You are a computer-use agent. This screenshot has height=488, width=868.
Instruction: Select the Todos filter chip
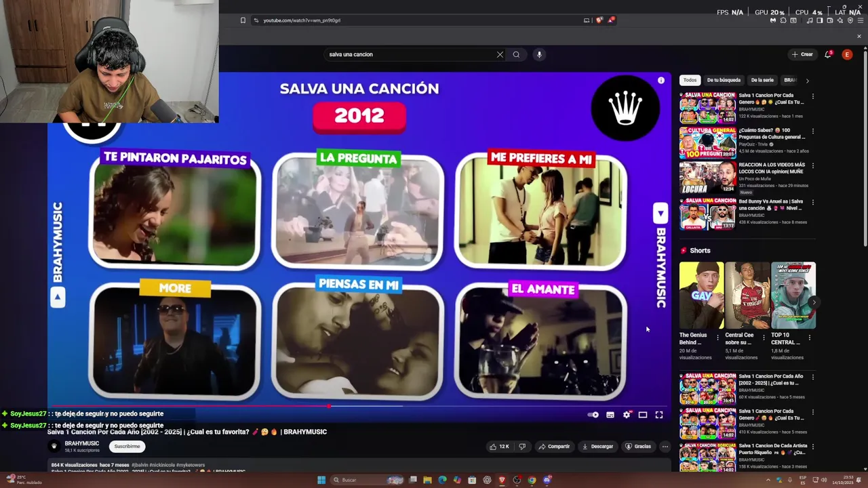coord(690,80)
